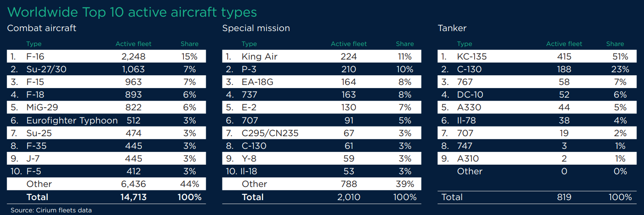Select the "Combat aircraft" section heading
This screenshot has height=215, width=644.
point(42,28)
